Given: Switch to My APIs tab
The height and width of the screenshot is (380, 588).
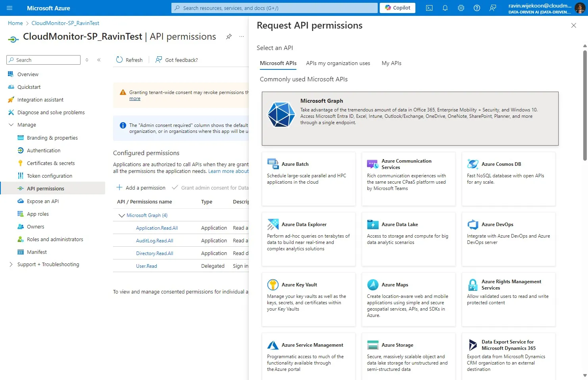Looking at the screenshot, I should [x=391, y=63].
